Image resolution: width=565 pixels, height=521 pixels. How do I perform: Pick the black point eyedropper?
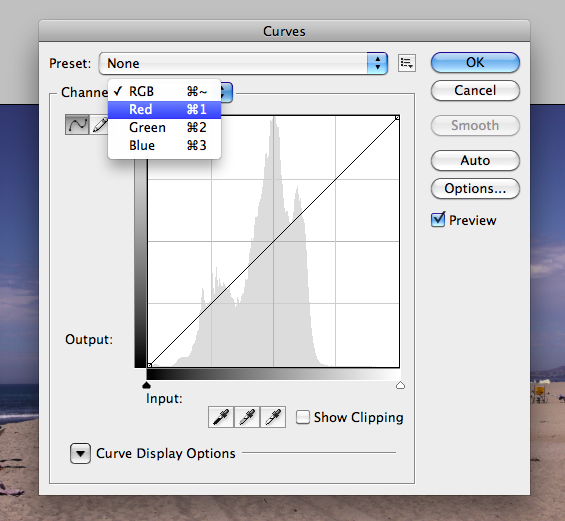coord(221,417)
